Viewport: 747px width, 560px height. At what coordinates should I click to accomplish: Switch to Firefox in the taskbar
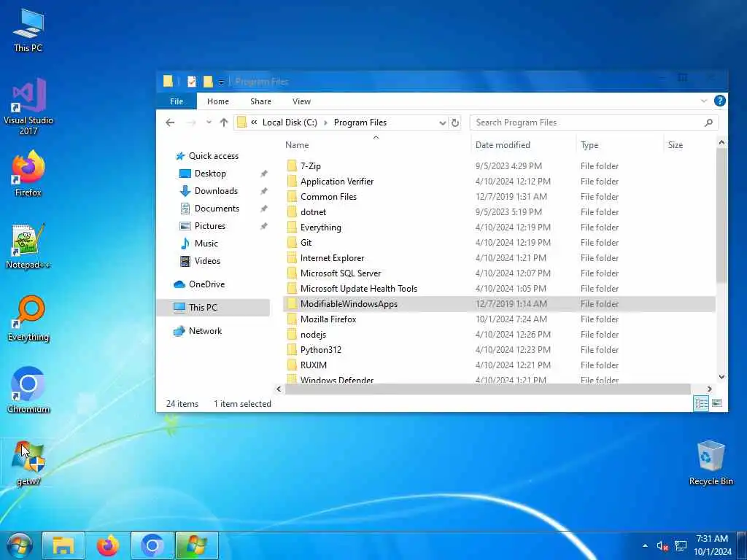108,545
